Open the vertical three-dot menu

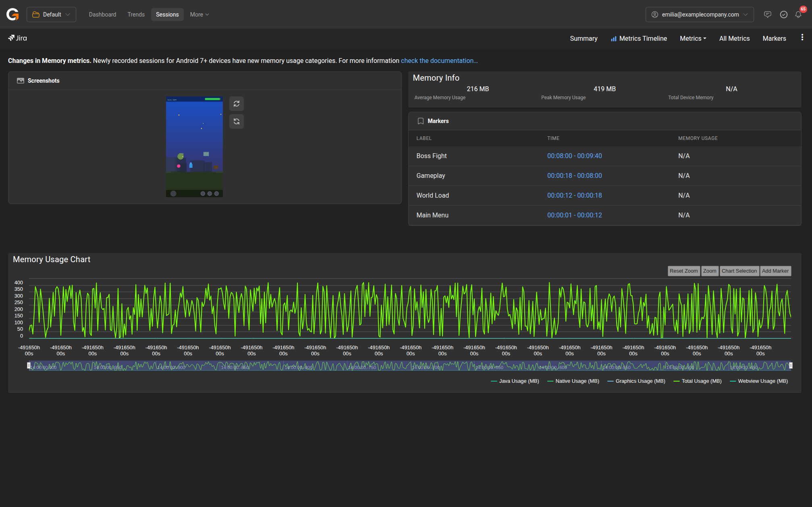point(802,38)
